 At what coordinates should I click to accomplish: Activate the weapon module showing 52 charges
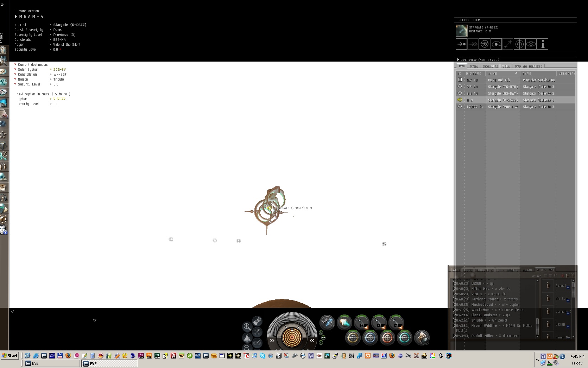[x=361, y=322]
